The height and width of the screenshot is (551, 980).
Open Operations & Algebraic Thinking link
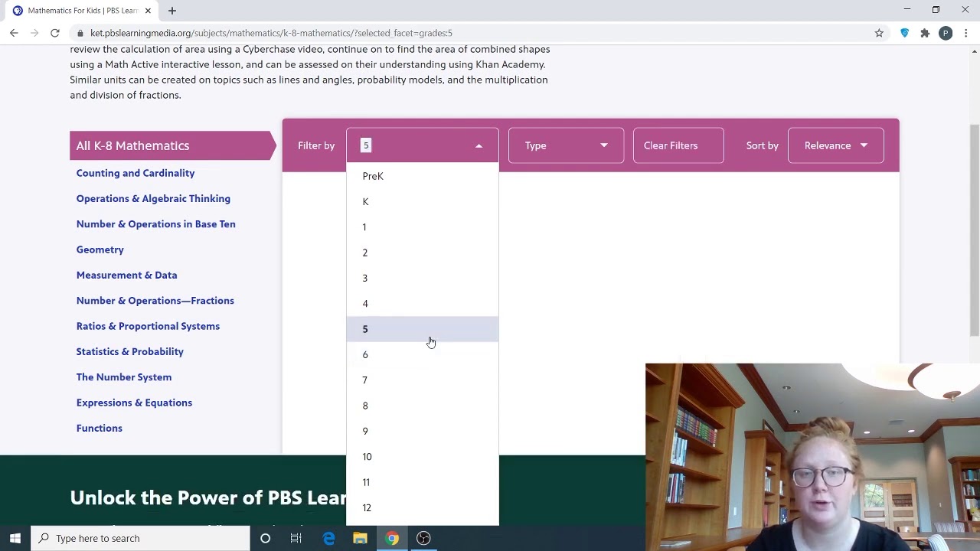click(x=153, y=198)
